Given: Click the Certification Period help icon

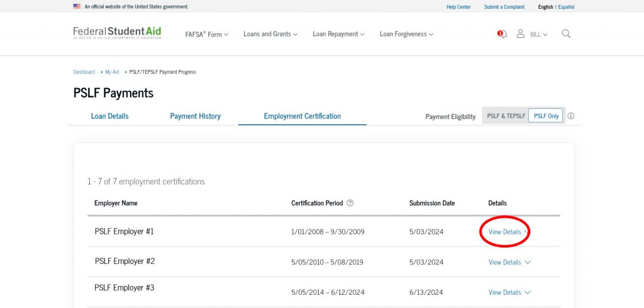Looking at the screenshot, I should [x=350, y=203].
